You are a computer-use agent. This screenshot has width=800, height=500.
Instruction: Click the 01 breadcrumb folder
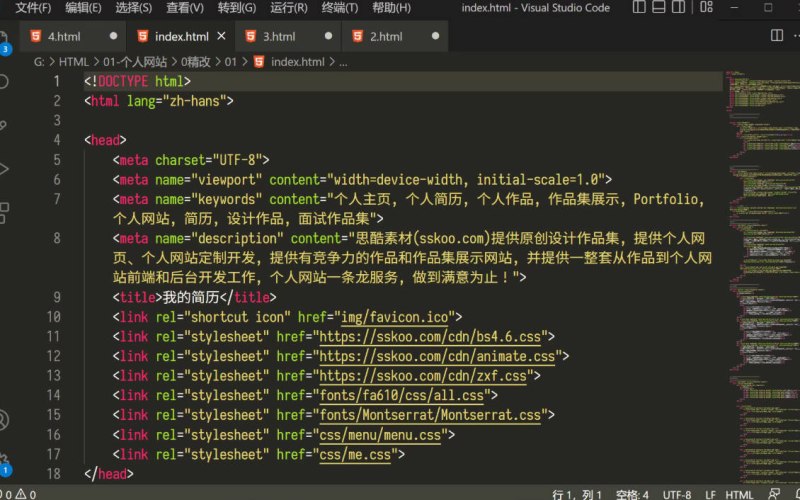pyautogui.click(x=231, y=62)
